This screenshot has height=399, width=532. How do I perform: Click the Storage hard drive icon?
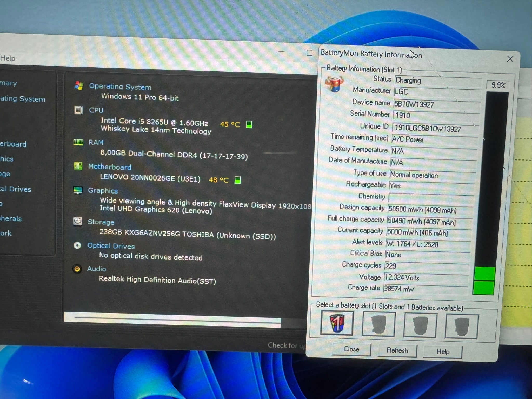(x=77, y=221)
